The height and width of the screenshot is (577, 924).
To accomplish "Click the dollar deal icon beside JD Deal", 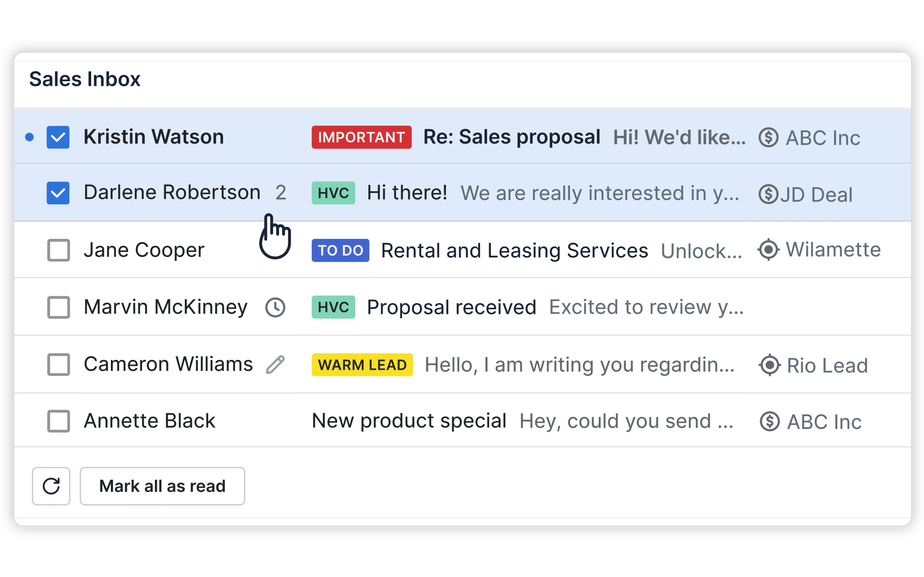I will coord(768,194).
